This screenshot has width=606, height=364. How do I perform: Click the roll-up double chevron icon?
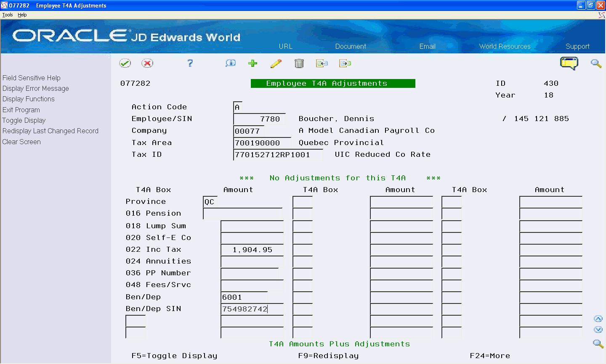pyautogui.click(x=598, y=319)
